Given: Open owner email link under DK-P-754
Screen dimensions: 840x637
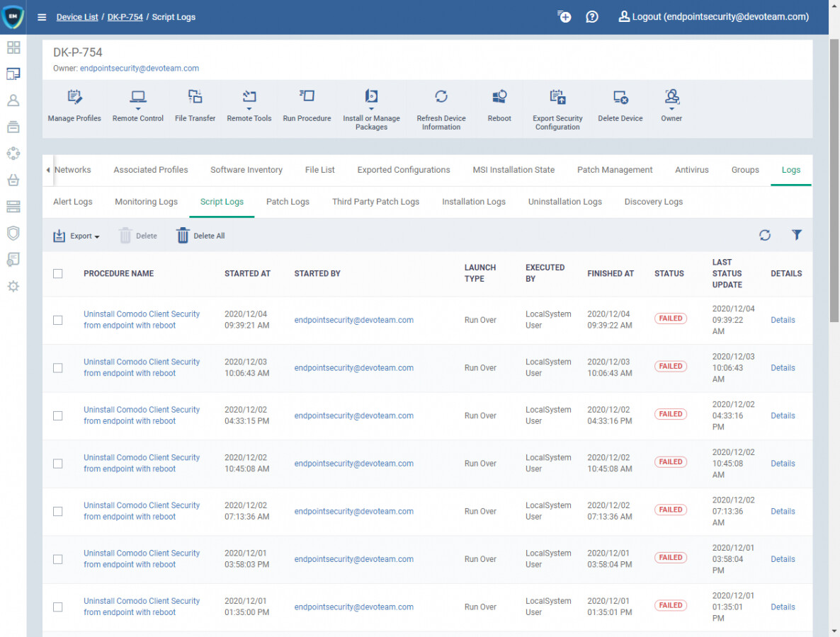Looking at the screenshot, I should pyautogui.click(x=140, y=69).
